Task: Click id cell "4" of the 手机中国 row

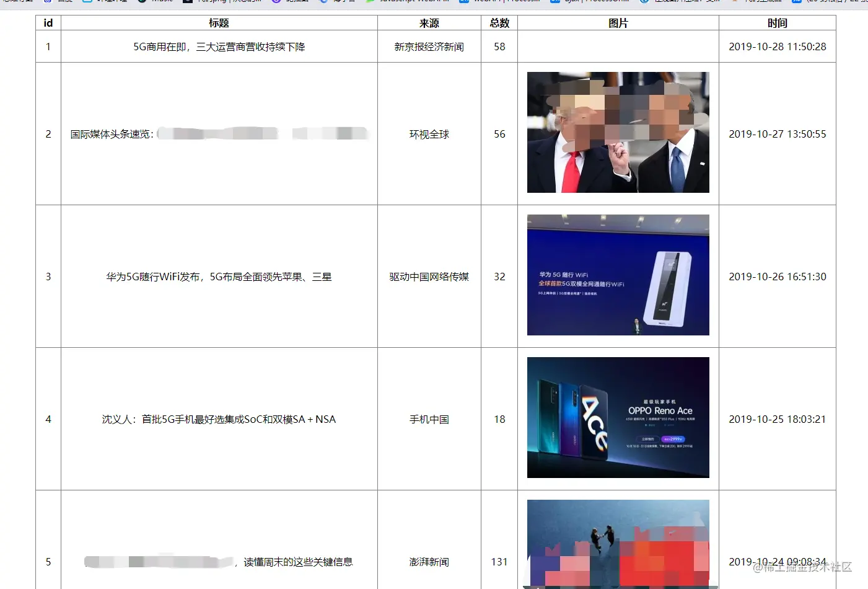Action: 48,419
